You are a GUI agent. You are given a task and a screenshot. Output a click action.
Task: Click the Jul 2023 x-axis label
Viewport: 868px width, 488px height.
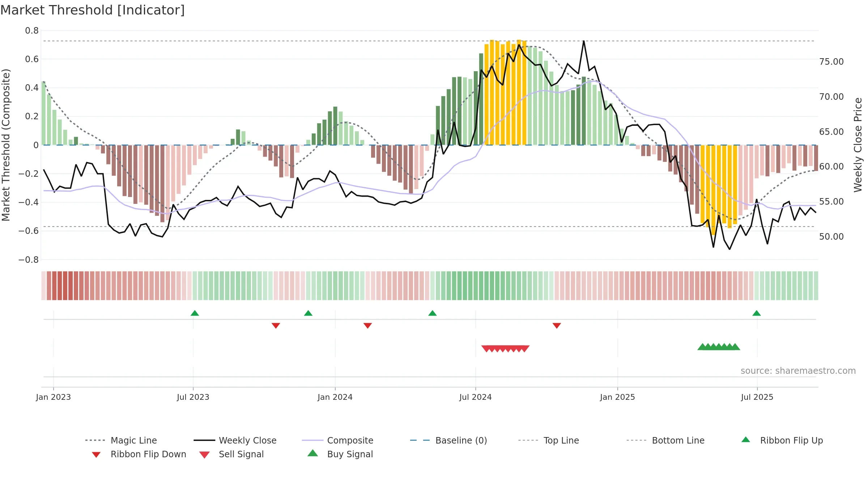pos(193,397)
